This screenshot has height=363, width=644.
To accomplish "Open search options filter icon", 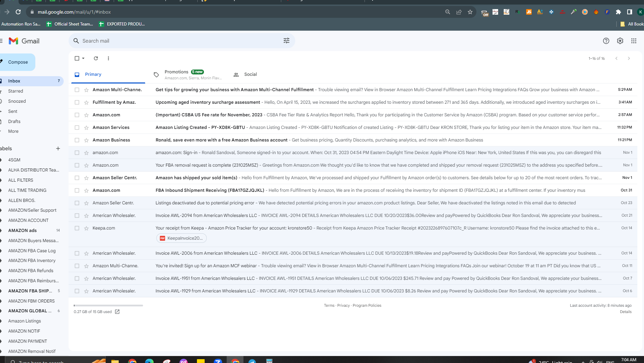I will 286,41.
